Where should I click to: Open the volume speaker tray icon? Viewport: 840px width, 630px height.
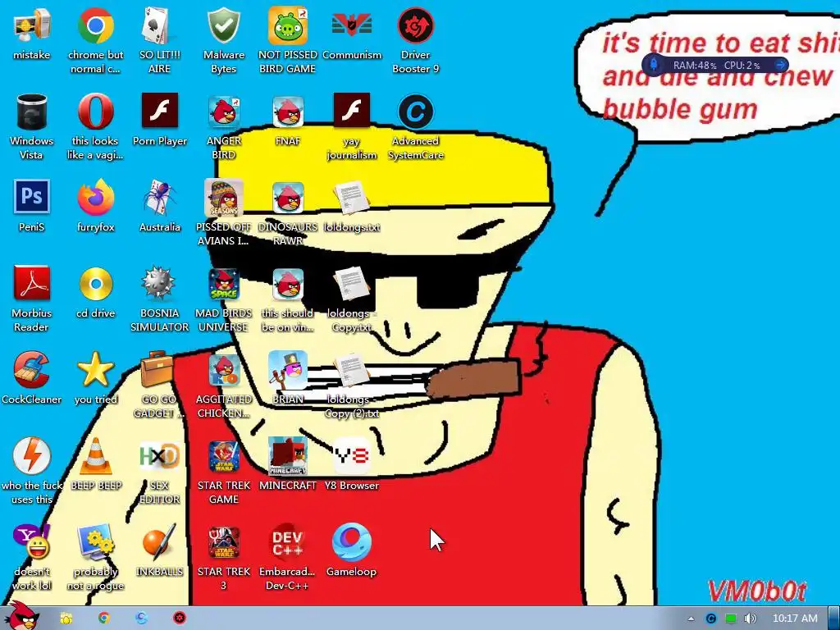[x=751, y=619]
